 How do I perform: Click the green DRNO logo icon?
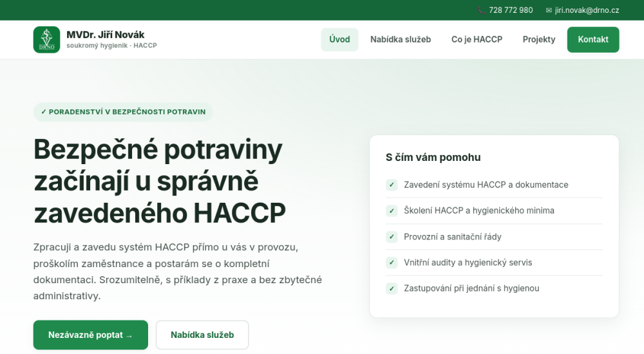pyautogui.click(x=46, y=39)
